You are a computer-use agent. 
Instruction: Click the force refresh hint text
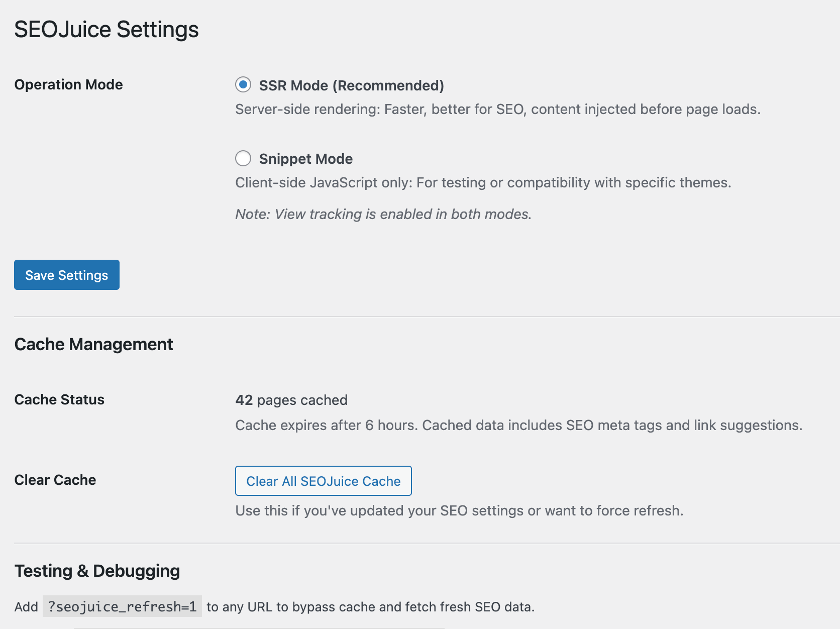point(459,510)
